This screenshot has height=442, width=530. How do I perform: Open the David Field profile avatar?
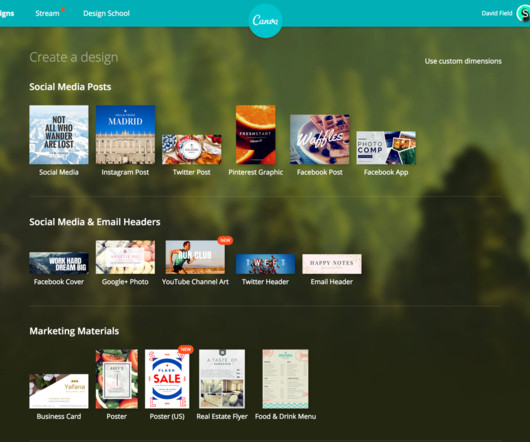[x=524, y=14]
